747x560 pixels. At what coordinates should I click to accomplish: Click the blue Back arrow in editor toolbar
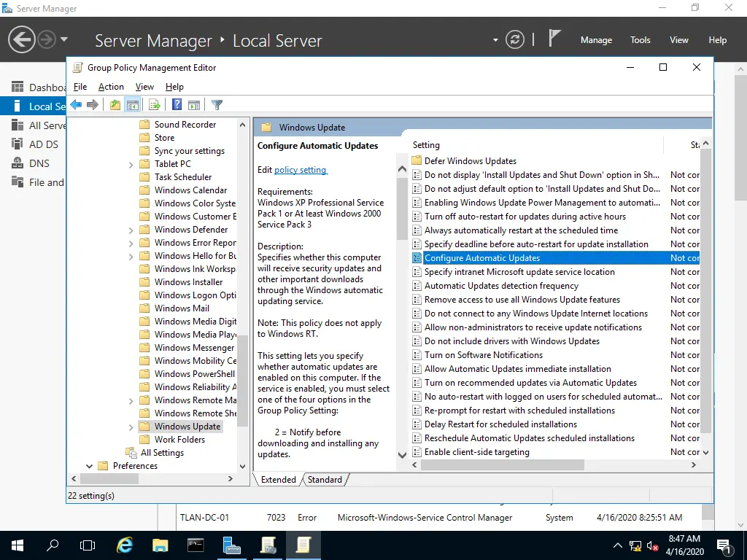(76, 105)
